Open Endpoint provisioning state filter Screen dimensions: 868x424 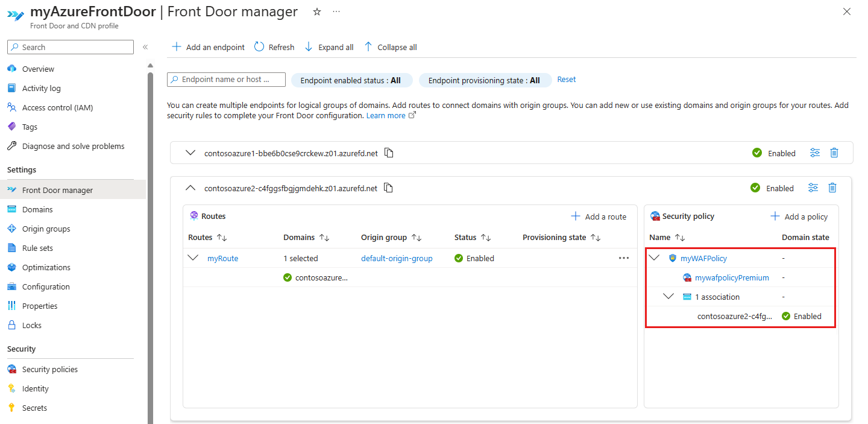coord(484,80)
